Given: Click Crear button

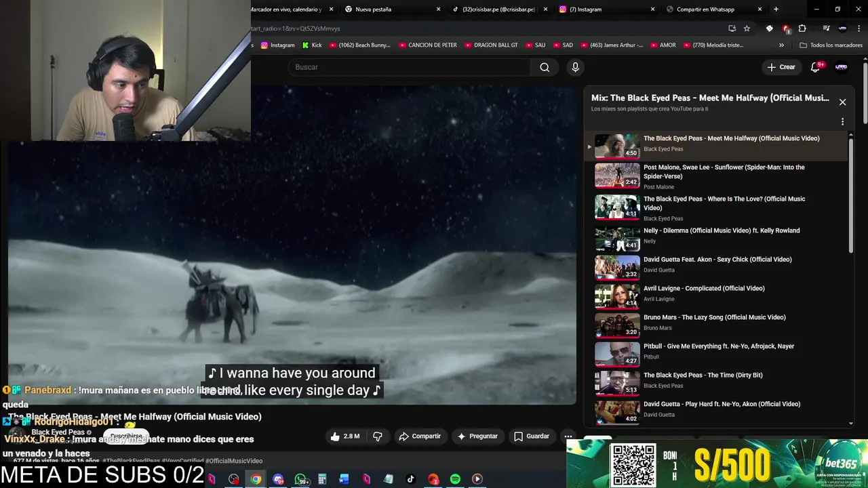Looking at the screenshot, I should click(781, 67).
